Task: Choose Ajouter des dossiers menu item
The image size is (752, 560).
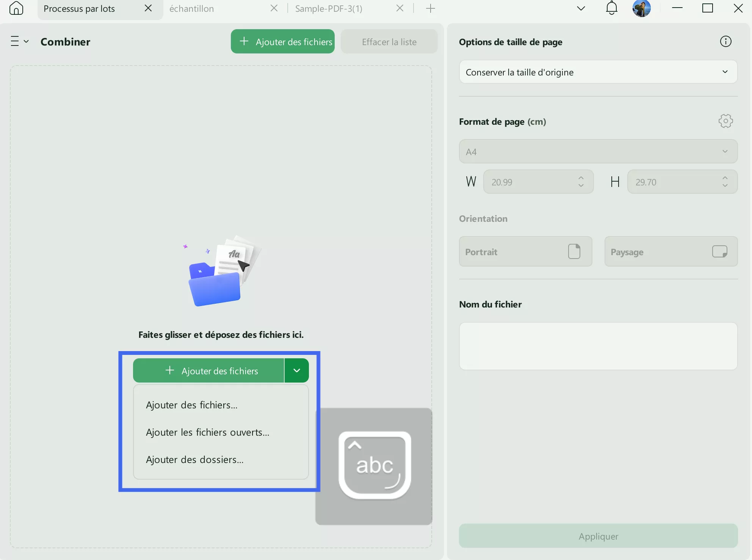Action: [x=195, y=460]
